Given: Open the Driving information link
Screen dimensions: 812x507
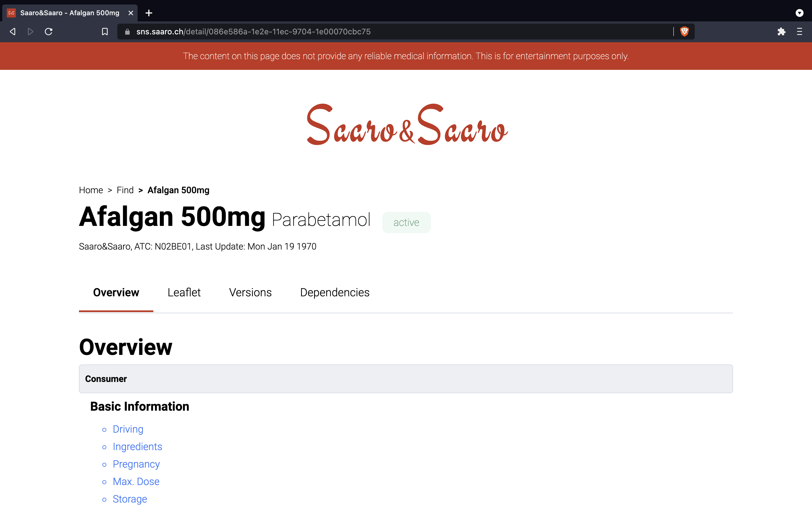Looking at the screenshot, I should tap(128, 429).
